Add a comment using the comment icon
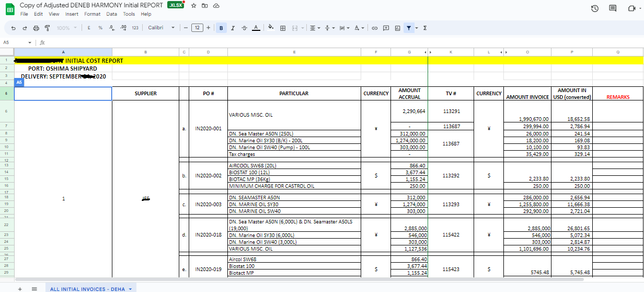 (386, 28)
